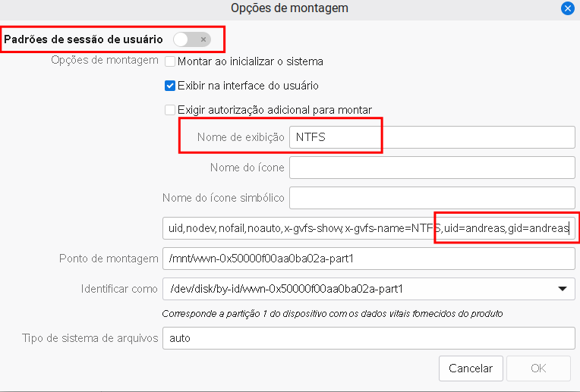Viewport: 580px width, 392px height.
Task: Click the OK button
Action: (x=538, y=368)
